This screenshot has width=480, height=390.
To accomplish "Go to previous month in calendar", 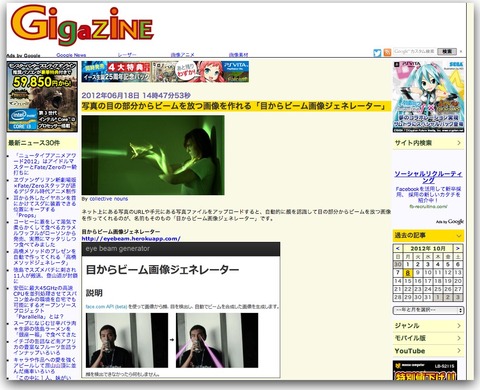I will click(398, 248).
